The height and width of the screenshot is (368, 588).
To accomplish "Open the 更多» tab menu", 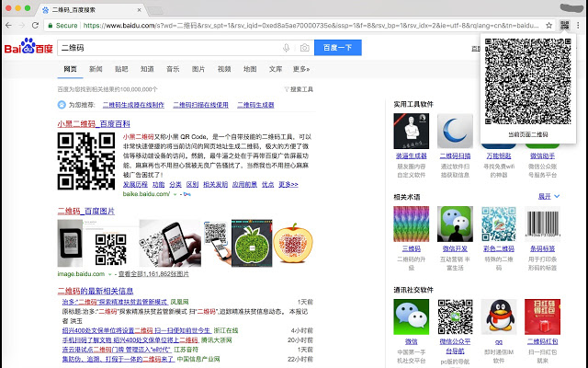I will point(301,69).
